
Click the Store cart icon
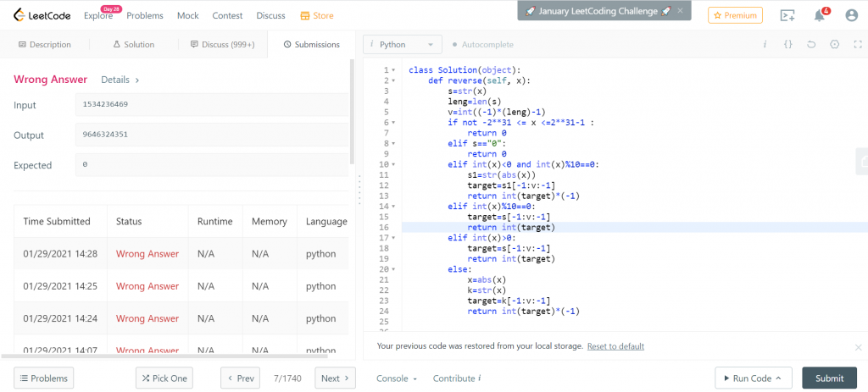point(304,15)
